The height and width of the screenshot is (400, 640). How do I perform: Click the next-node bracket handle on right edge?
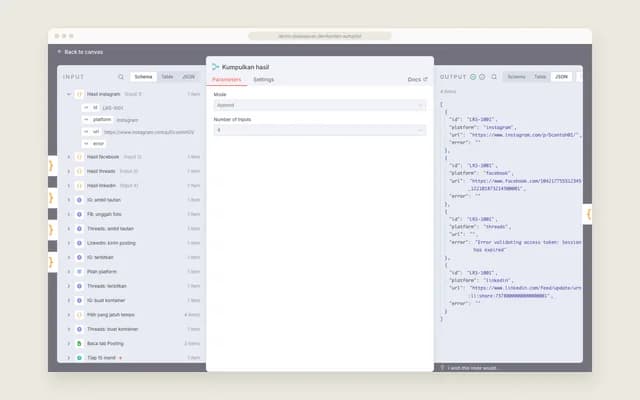click(x=587, y=214)
